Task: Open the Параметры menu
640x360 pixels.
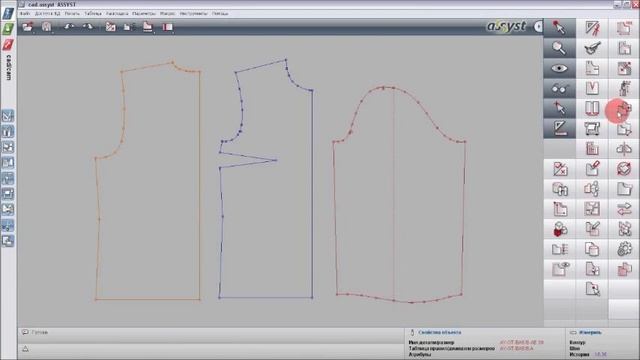Action: tap(144, 13)
